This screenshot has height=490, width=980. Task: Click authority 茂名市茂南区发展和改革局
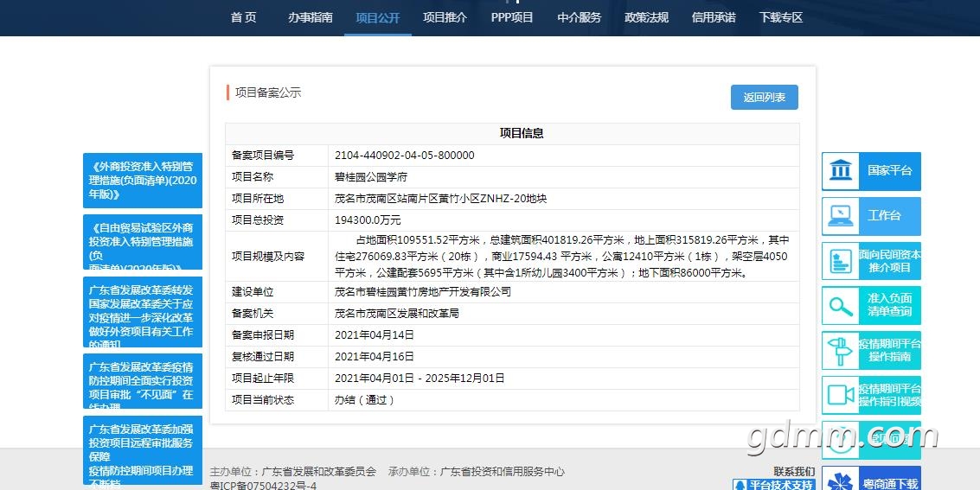[396, 314]
